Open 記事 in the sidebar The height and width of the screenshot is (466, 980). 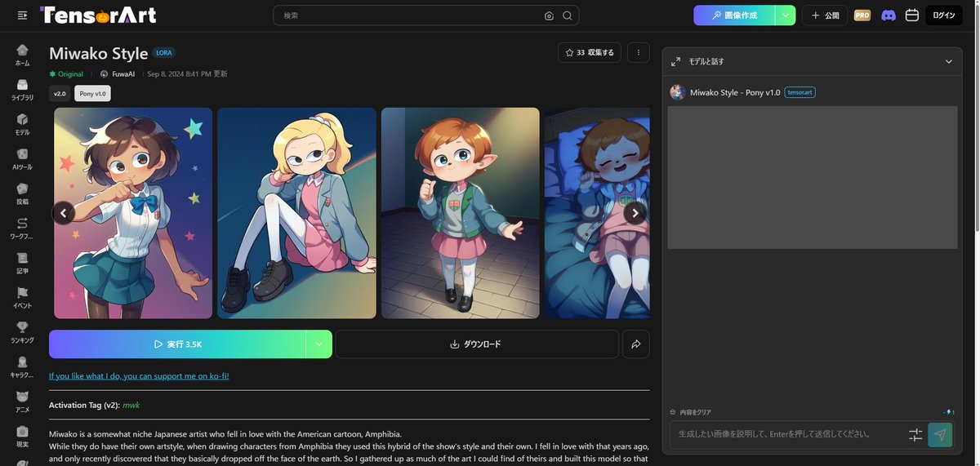click(x=22, y=264)
